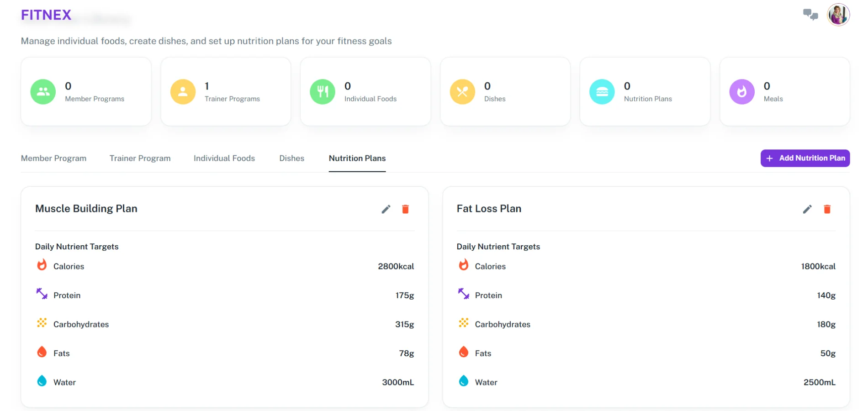The height and width of the screenshot is (411, 868).
Task: Click trash icon on Fat Loss Plan
Action: click(x=827, y=209)
